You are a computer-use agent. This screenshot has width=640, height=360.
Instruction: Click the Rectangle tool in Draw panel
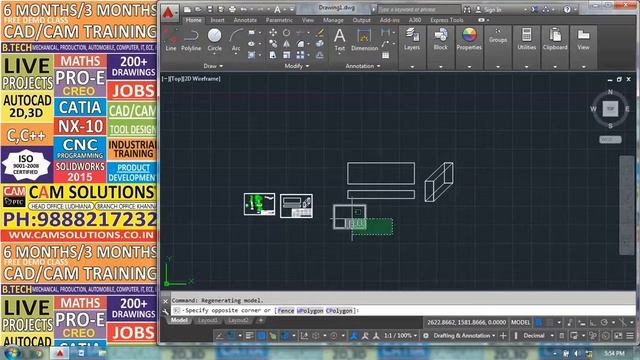coord(251,33)
